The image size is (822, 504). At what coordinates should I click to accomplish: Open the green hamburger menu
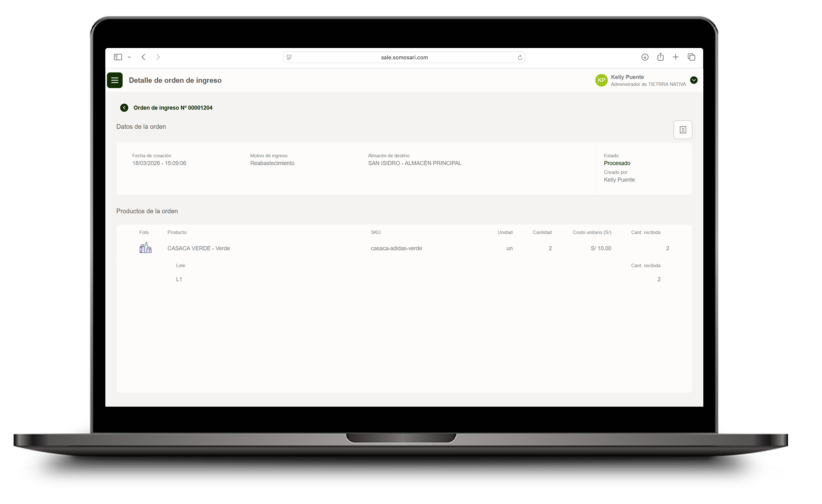[115, 80]
